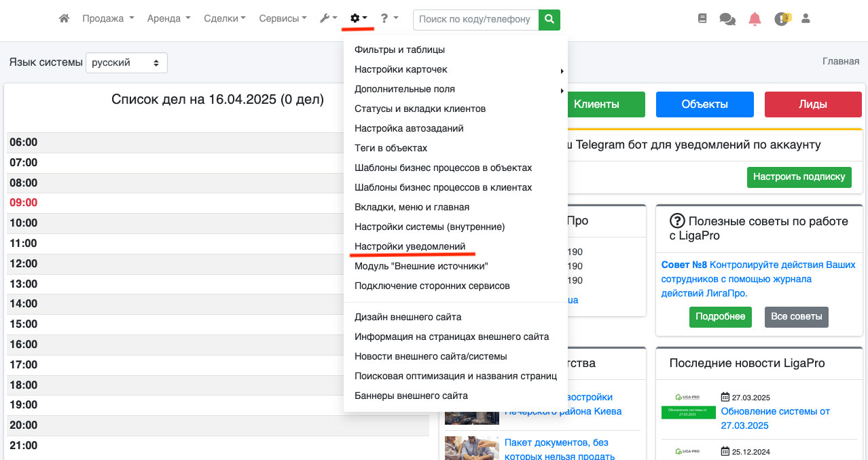Click the home icon in navbar
This screenshot has height=460, width=868.
coord(64,19)
